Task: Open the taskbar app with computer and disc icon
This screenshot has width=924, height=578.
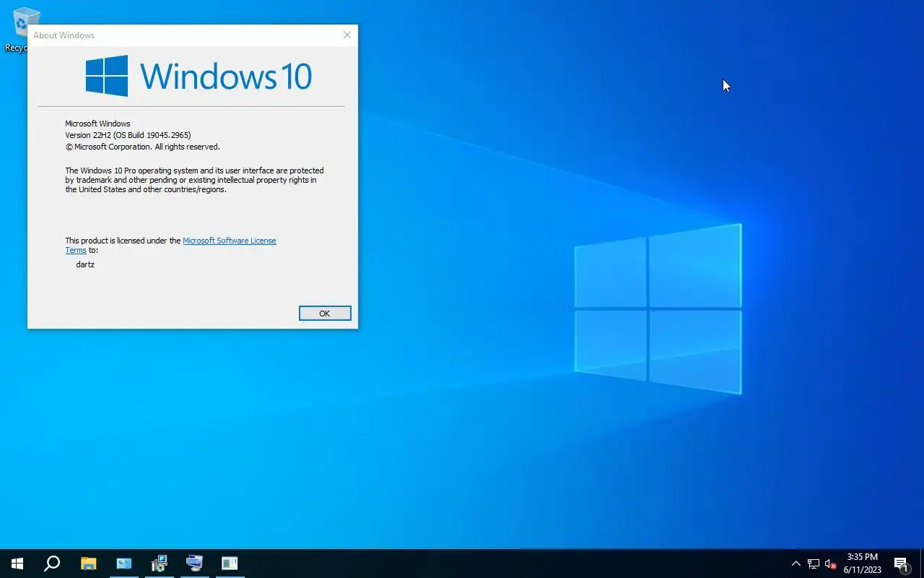Action: pyautogui.click(x=159, y=564)
